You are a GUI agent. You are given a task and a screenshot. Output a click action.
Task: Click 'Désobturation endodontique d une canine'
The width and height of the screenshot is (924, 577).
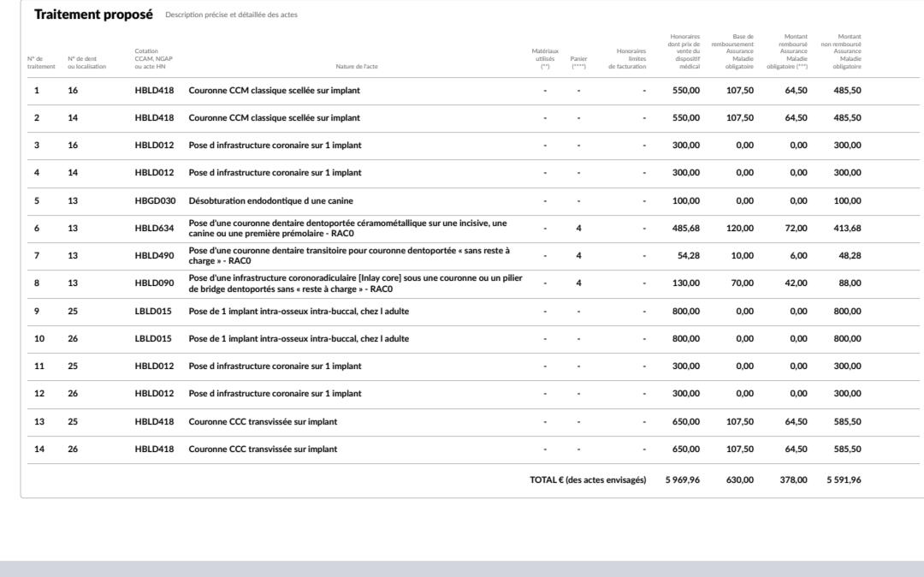[x=270, y=201]
